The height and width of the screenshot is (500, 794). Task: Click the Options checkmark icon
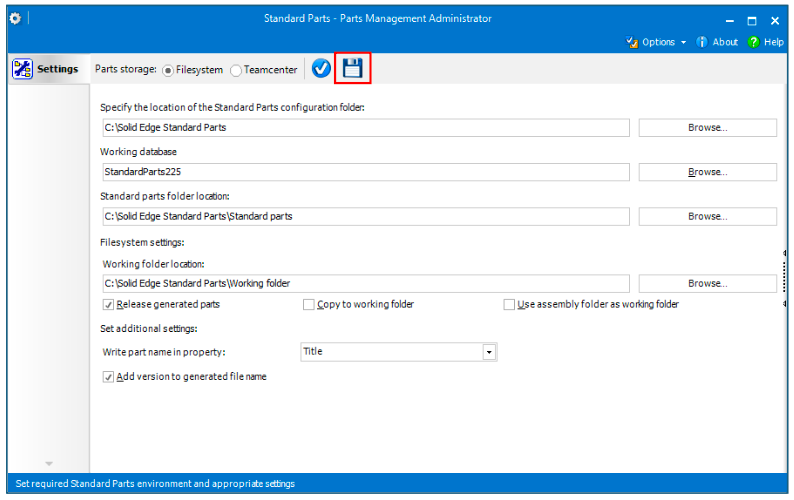click(x=632, y=42)
